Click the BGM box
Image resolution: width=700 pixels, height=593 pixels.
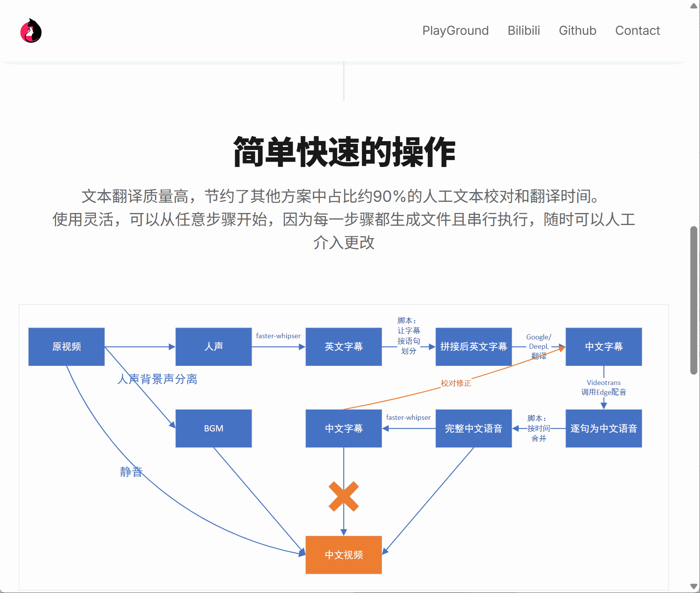tap(213, 428)
